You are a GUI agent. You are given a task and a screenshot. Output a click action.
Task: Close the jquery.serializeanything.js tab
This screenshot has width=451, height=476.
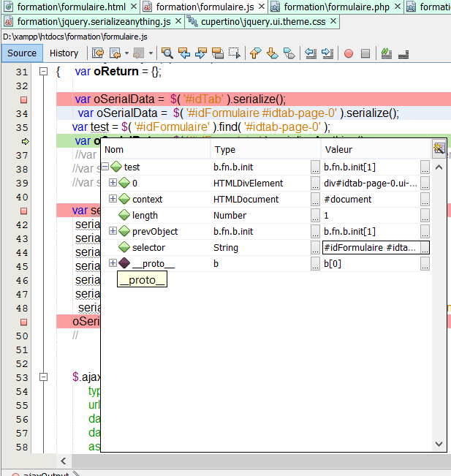point(178,21)
